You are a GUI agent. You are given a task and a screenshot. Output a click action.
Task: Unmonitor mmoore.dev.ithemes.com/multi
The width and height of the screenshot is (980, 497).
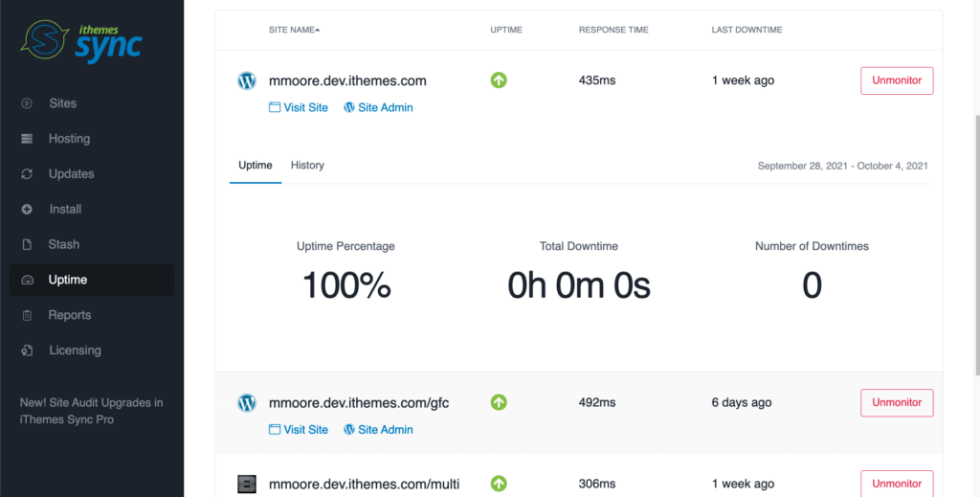pos(897,484)
